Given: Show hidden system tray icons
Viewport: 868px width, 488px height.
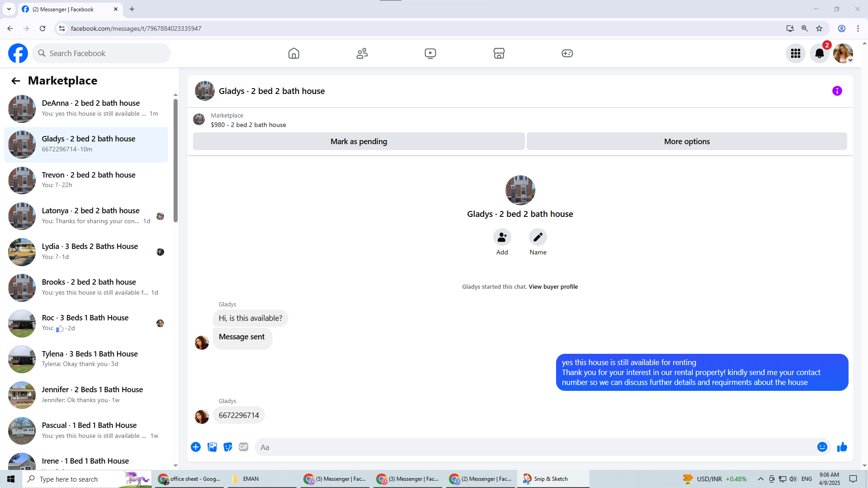Looking at the screenshot, I should 761,479.
